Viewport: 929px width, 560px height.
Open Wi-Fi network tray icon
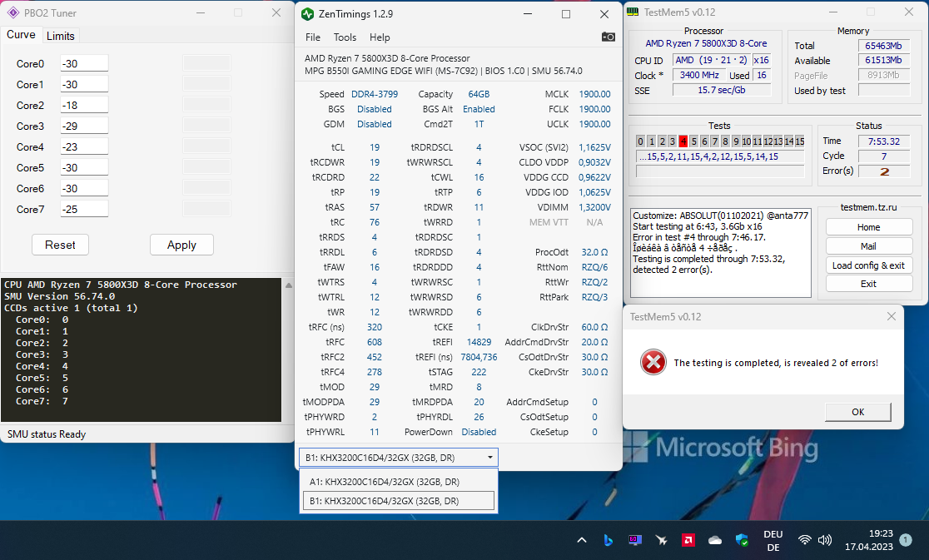805,540
